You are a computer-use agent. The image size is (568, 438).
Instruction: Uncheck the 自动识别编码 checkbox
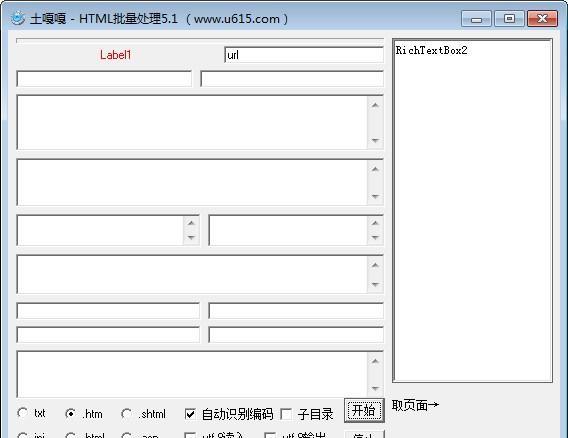coord(190,414)
